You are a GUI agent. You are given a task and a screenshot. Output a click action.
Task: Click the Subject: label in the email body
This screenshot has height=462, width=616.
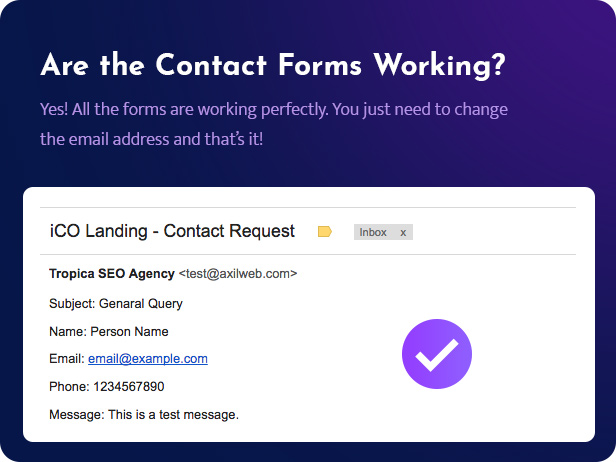pyautogui.click(x=72, y=304)
